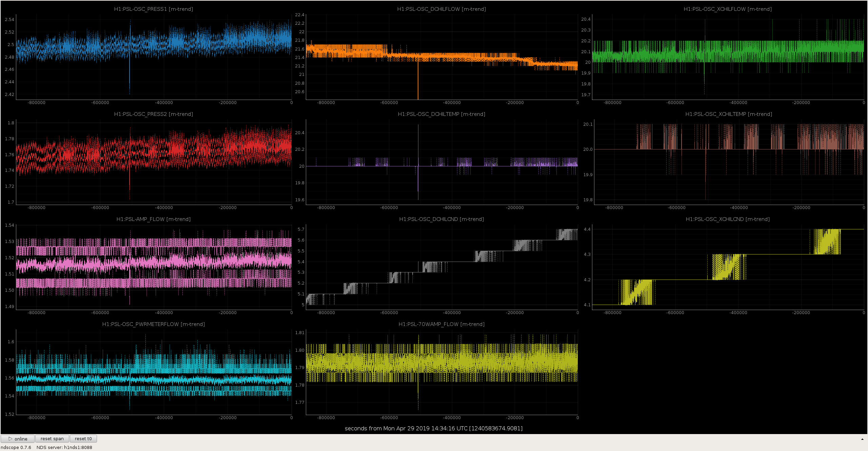This screenshot has width=868, height=451.
Task: Select the H1:PSL-OSC_XCHILCND plot title
Action: coord(728,219)
